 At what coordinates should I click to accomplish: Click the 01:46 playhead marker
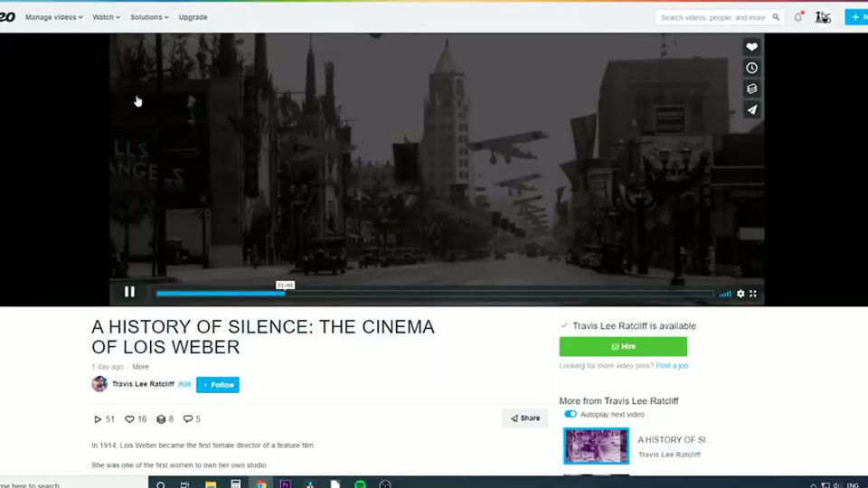click(285, 286)
